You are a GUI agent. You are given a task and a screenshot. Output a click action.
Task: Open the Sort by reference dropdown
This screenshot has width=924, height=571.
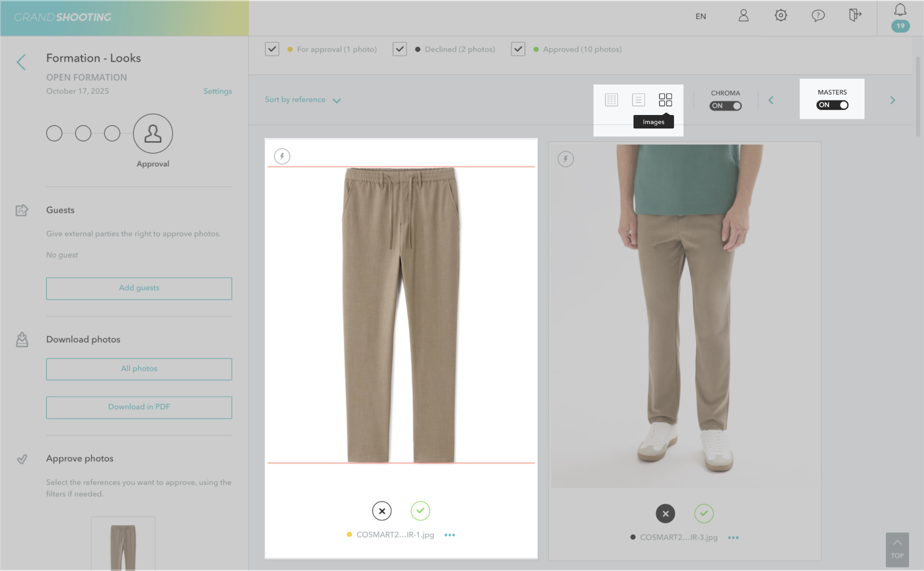(302, 100)
